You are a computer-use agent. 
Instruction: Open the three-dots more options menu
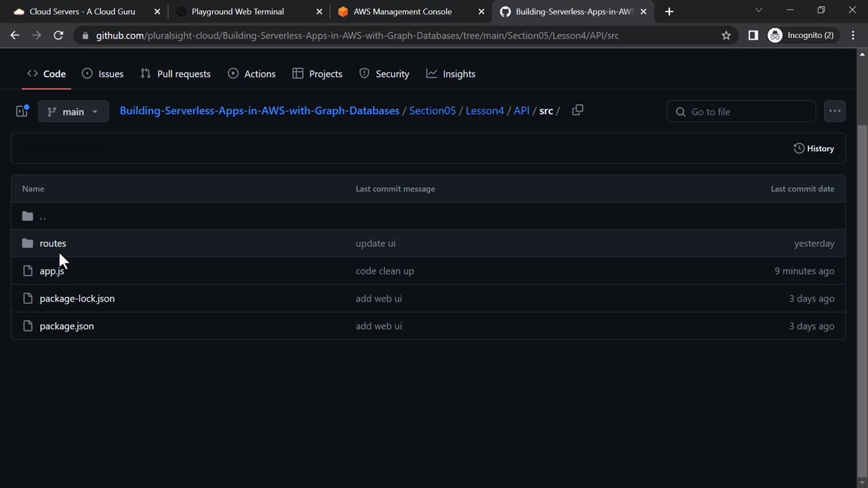pyautogui.click(x=834, y=111)
